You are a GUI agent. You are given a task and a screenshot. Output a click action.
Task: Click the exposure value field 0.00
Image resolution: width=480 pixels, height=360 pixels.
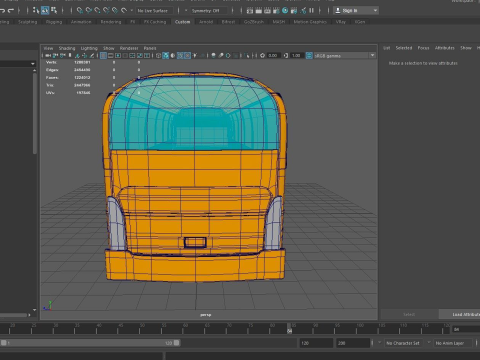(273, 55)
